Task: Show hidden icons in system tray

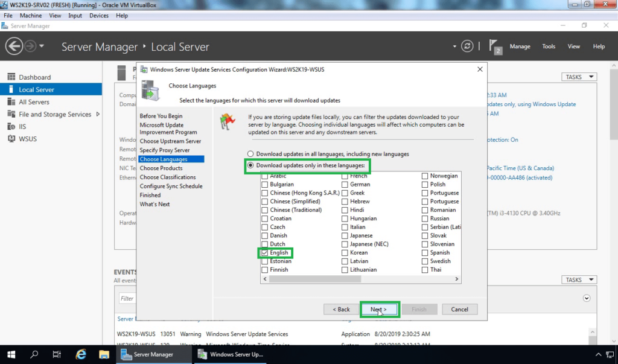Action: pos(598,354)
